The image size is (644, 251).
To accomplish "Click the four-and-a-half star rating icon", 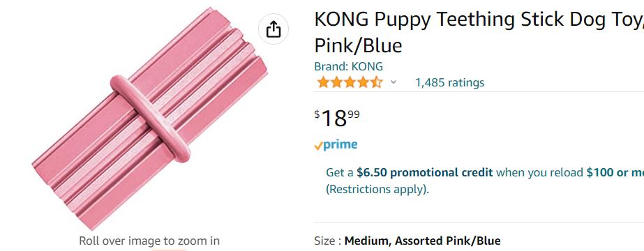I will (350, 82).
